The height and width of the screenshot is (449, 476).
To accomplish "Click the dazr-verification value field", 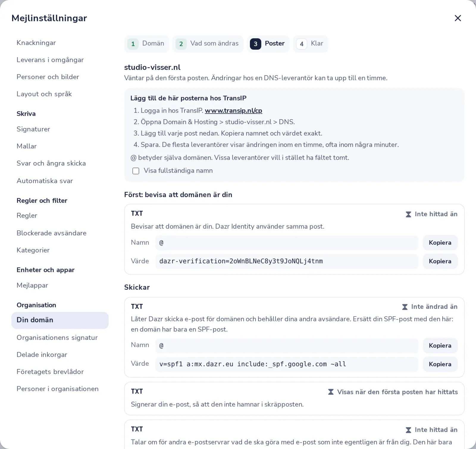I will pyautogui.click(x=287, y=261).
